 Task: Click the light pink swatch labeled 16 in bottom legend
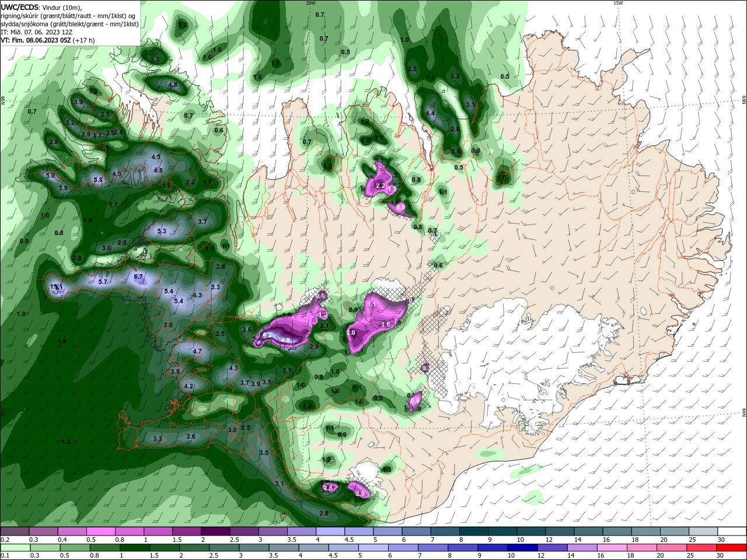pyautogui.click(x=612, y=548)
